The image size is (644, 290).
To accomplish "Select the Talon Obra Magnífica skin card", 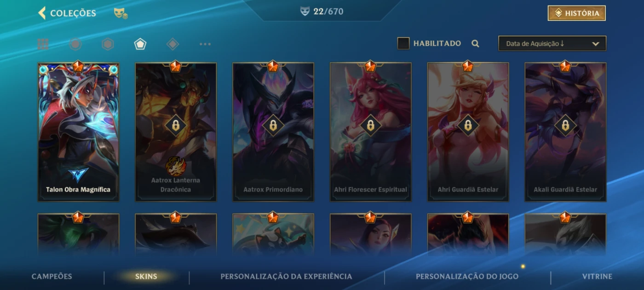I will tap(78, 132).
